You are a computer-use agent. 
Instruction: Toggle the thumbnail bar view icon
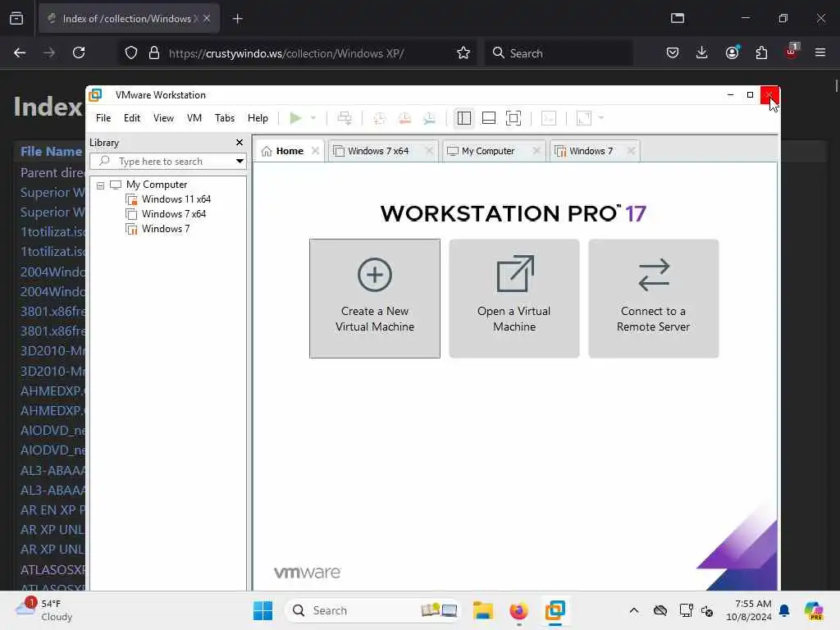click(489, 118)
